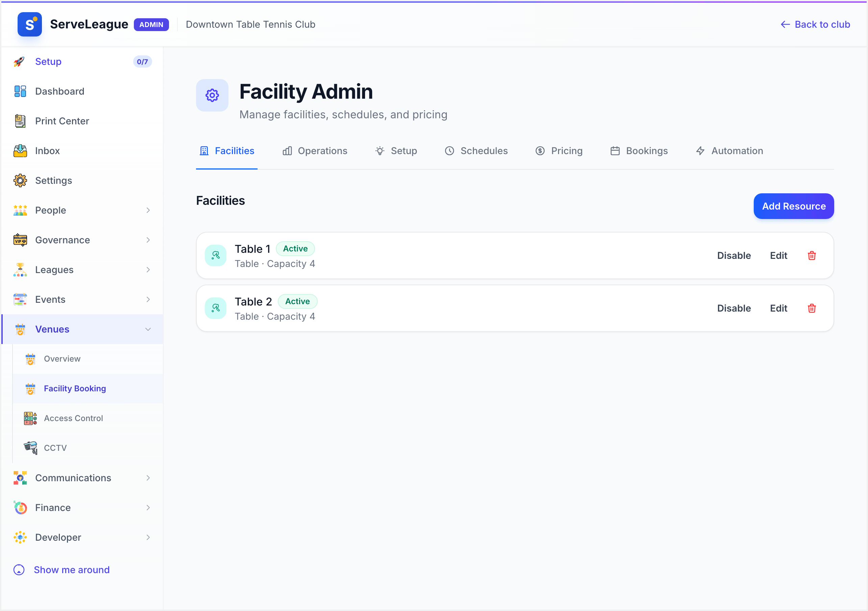Delete Table 2 with trash icon
This screenshot has width=868, height=611.
point(812,309)
